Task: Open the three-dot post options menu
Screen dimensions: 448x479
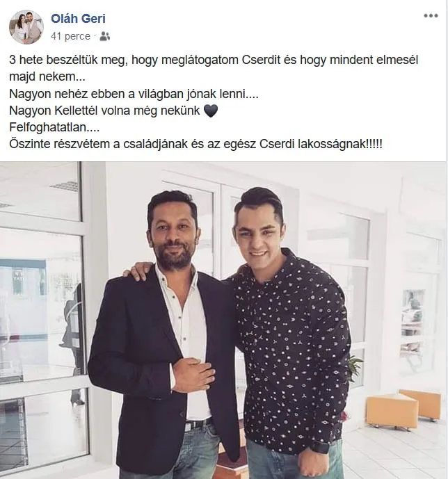Action: pyautogui.click(x=431, y=15)
